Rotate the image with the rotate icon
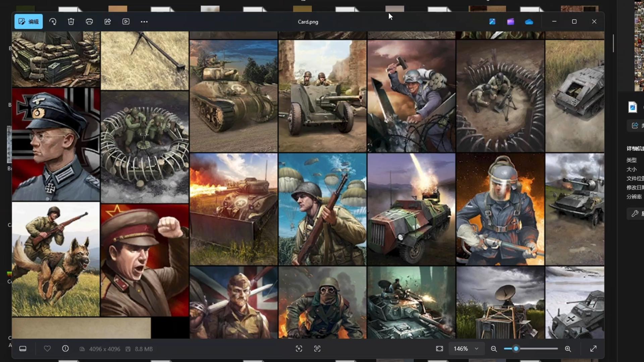Screen dimensions: 644x362 (x=53, y=21)
